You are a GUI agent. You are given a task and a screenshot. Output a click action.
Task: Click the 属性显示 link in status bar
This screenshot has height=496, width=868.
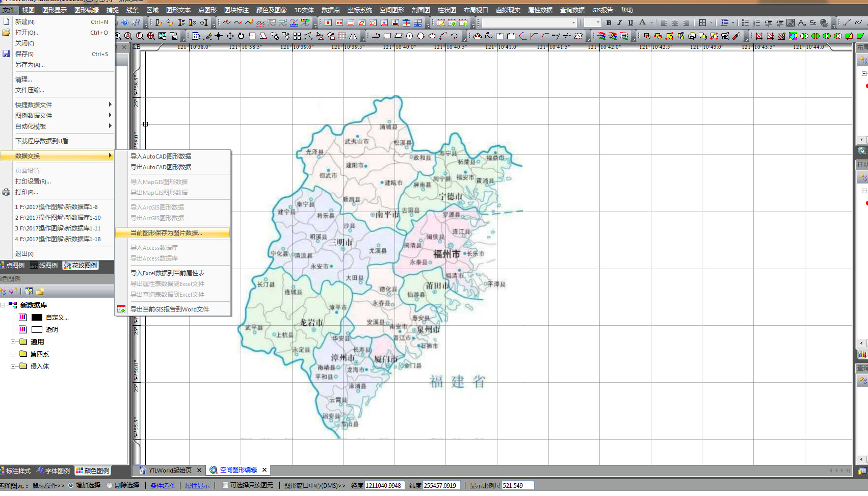click(x=197, y=485)
